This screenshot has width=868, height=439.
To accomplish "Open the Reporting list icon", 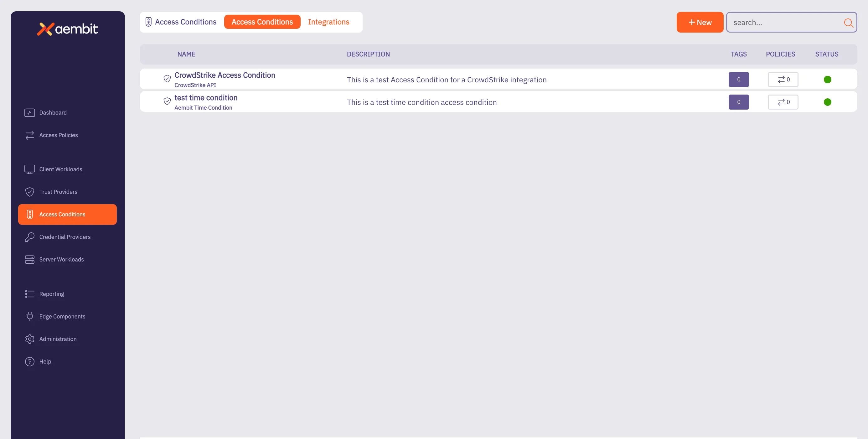I will point(30,294).
